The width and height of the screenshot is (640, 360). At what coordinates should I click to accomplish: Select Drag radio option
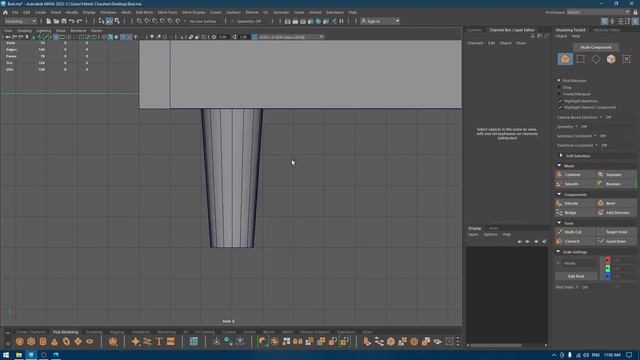click(559, 87)
